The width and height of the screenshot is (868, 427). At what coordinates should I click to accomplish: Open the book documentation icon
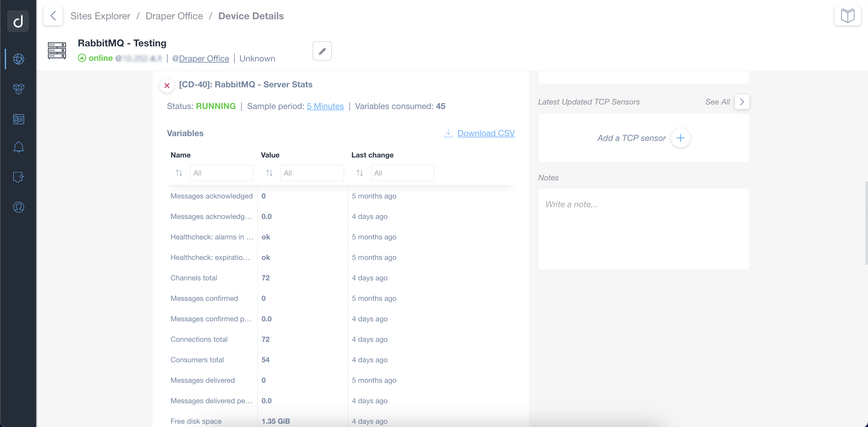tap(848, 15)
